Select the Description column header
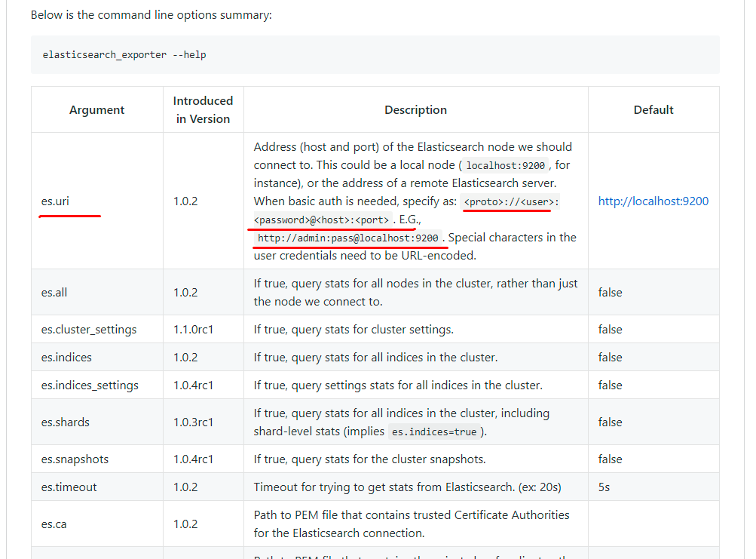The width and height of the screenshot is (756, 559). pos(415,110)
